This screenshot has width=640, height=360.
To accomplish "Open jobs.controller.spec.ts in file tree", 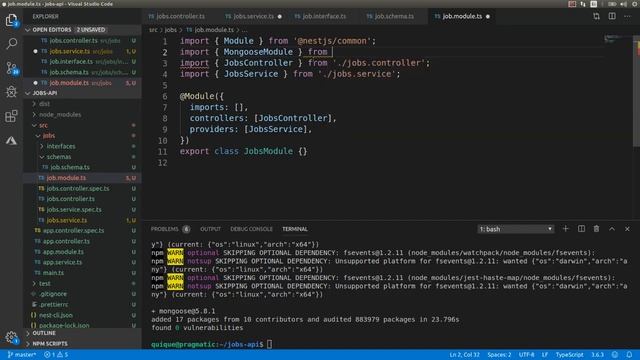I will click(78, 189).
